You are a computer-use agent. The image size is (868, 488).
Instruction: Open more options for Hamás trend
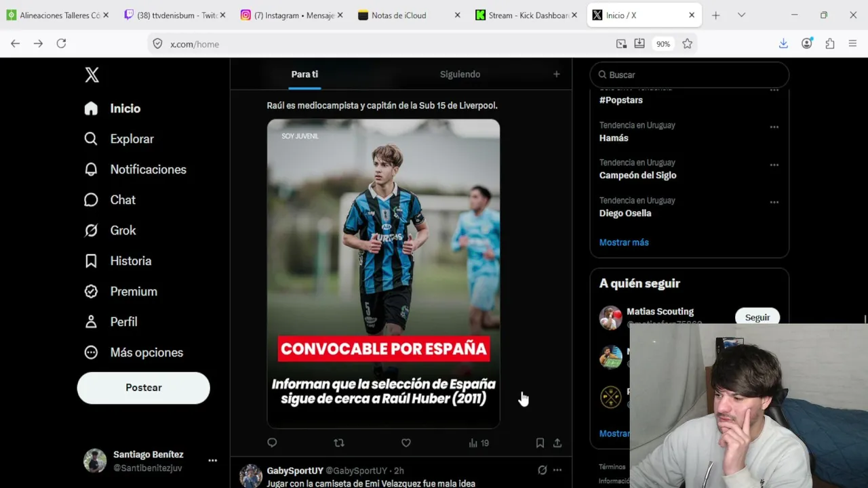point(774,127)
